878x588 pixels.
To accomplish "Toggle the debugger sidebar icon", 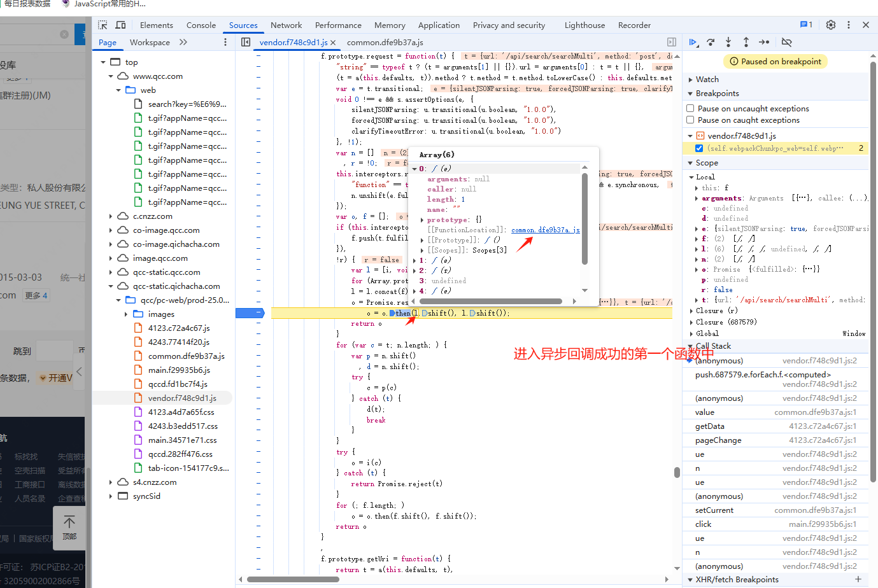I will (672, 42).
